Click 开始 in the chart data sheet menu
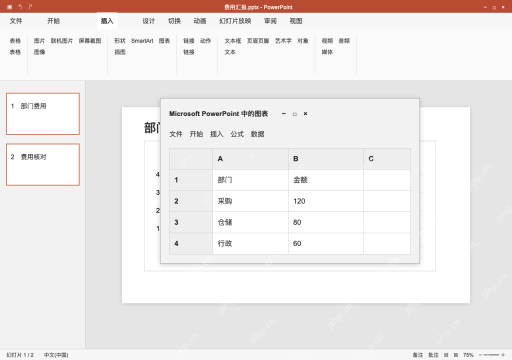Image resolution: width=512 pixels, height=360 pixels. pos(196,134)
